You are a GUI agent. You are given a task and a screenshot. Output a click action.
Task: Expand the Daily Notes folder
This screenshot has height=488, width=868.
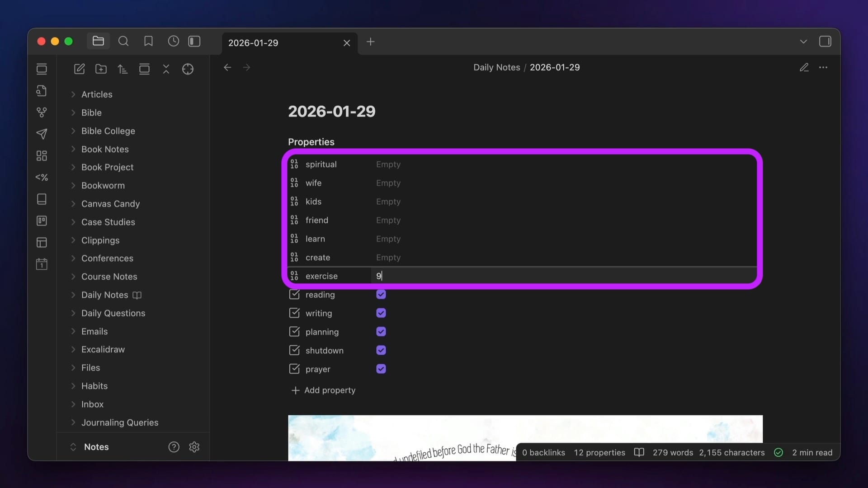(104, 295)
